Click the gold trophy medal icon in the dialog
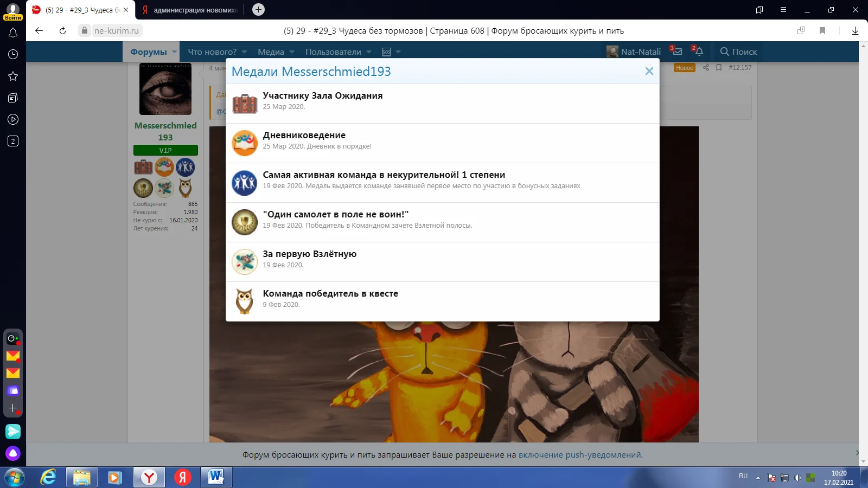The width and height of the screenshot is (868, 488). pos(245,222)
